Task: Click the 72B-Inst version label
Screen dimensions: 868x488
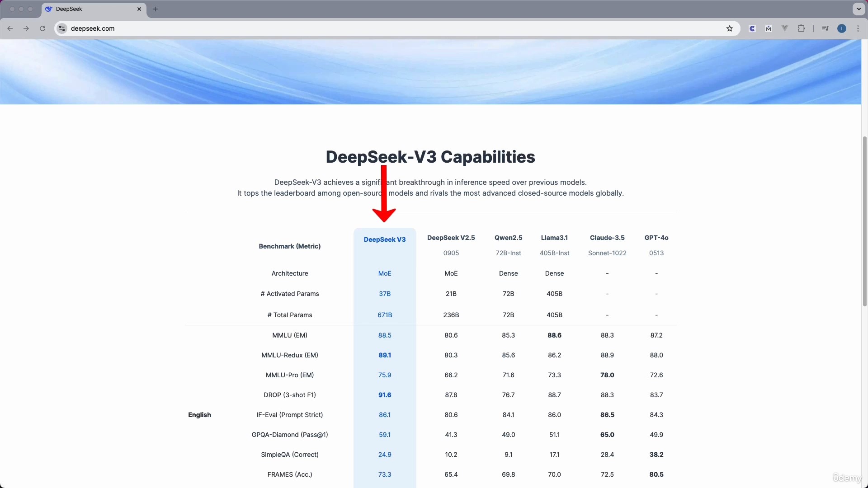Action: 509,253
